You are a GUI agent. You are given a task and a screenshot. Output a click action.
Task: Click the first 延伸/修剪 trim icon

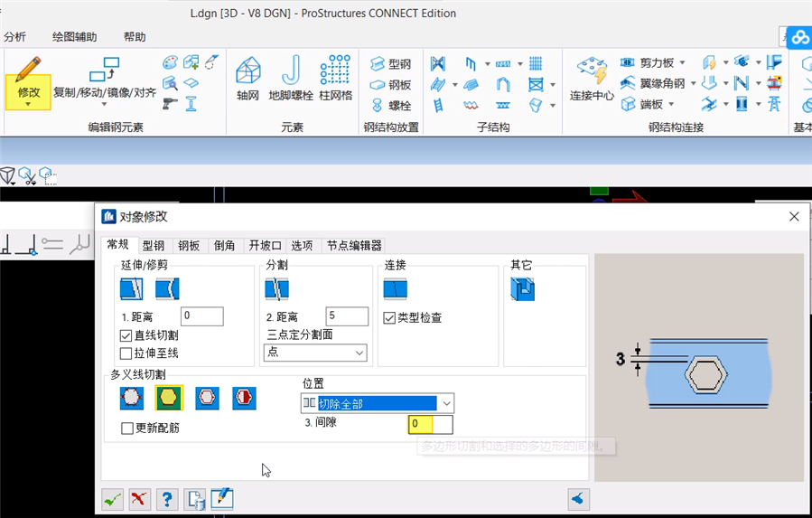(x=132, y=288)
